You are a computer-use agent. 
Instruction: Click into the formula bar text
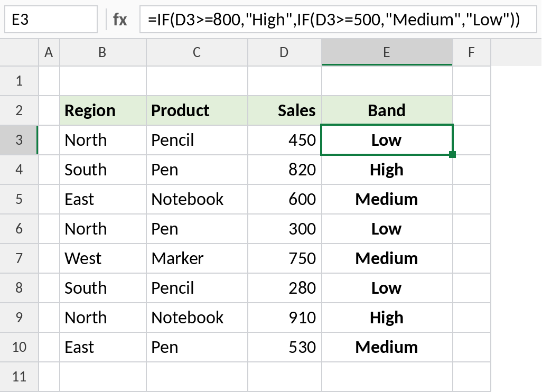point(338,20)
